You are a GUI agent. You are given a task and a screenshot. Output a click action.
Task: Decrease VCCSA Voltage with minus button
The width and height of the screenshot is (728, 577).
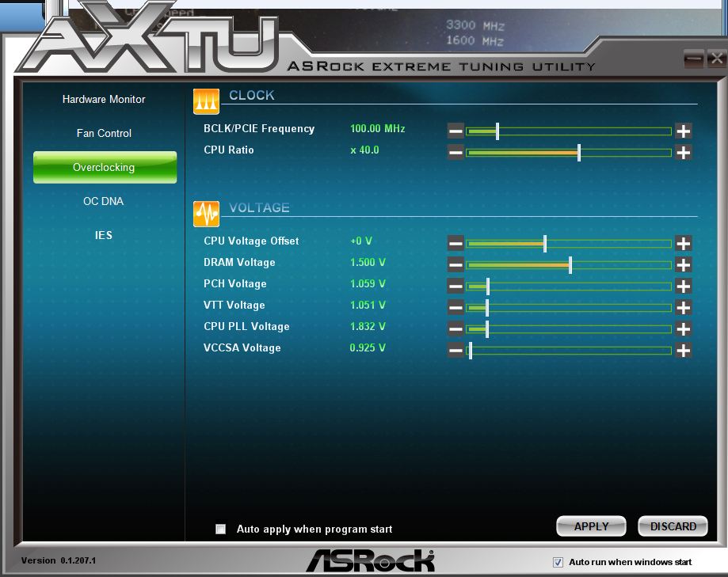455,350
